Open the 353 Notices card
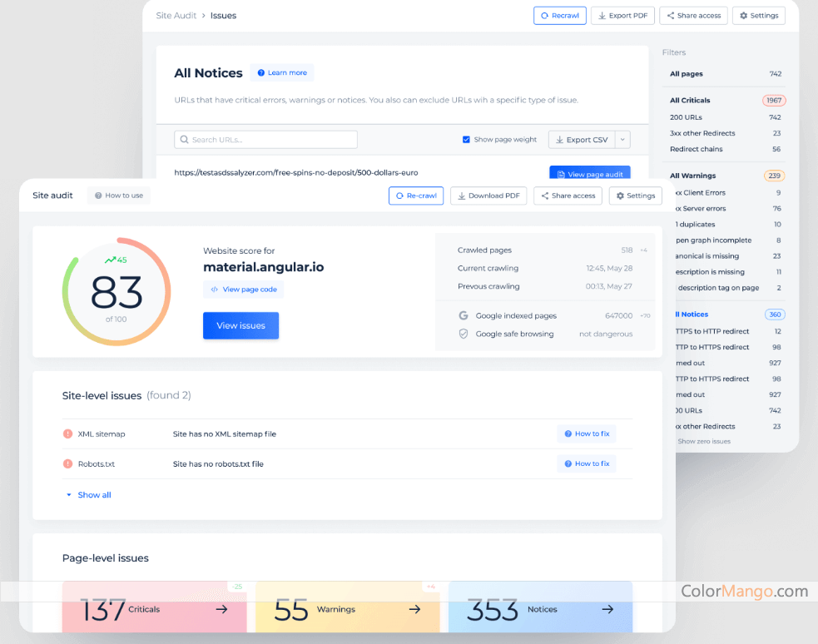Viewport: 818px width, 644px height. (540, 607)
